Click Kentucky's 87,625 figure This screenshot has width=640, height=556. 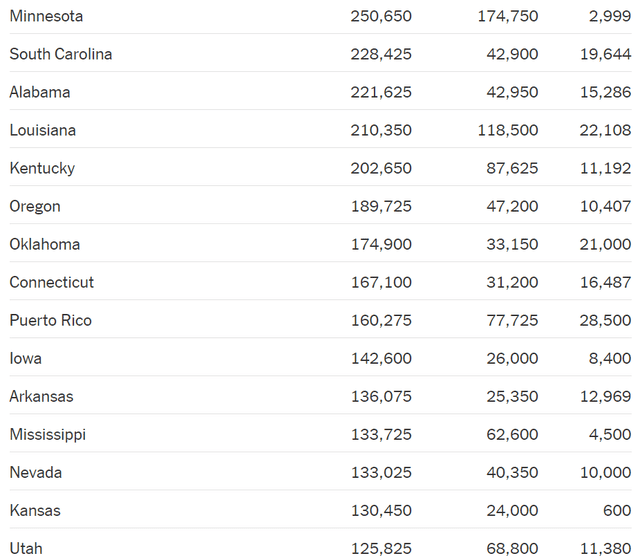512,168
